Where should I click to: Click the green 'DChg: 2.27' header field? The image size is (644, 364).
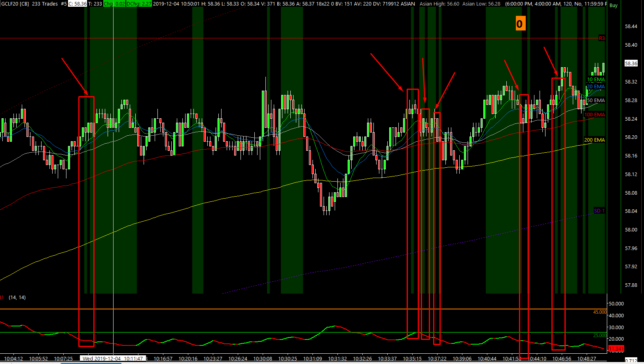[139, 4]
